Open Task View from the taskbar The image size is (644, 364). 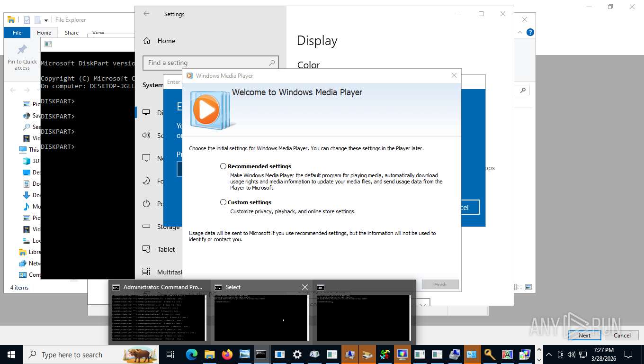pyautogui.click(x=170, y=355)
